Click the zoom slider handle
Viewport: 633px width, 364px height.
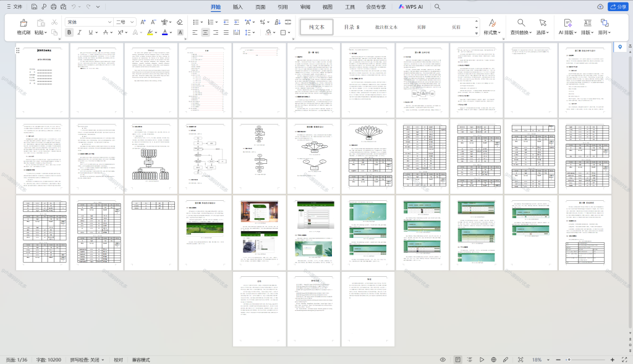pyautogui.click(x=569, y=360)
